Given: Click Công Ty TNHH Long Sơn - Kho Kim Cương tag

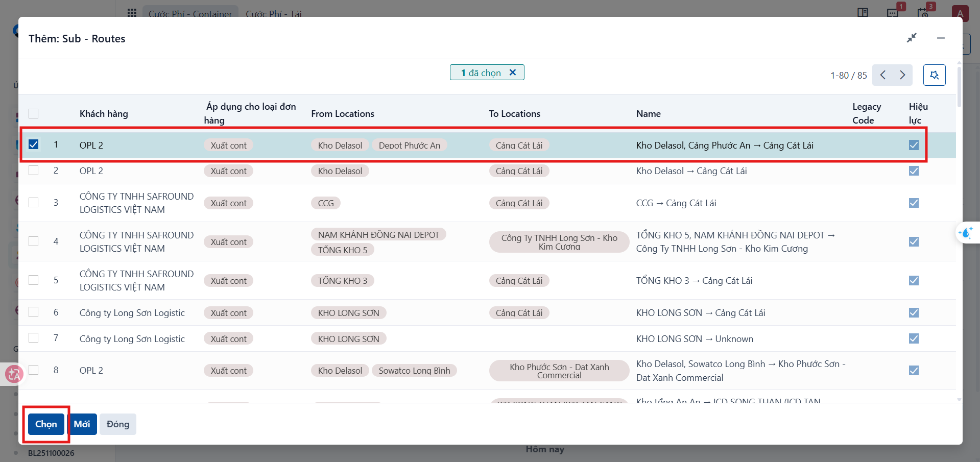Looking at the screenshot, I should [x=559, y=242].
